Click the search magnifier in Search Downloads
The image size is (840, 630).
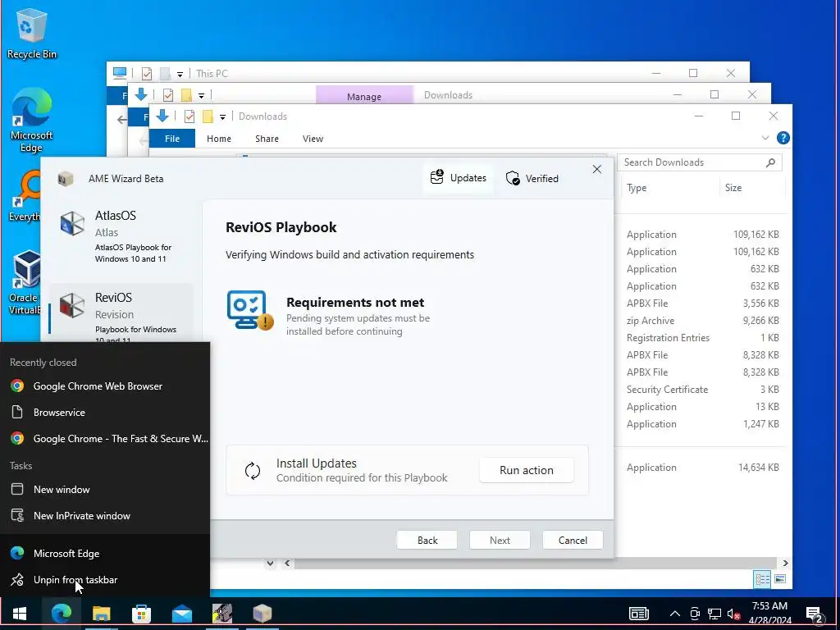[770, 162]
